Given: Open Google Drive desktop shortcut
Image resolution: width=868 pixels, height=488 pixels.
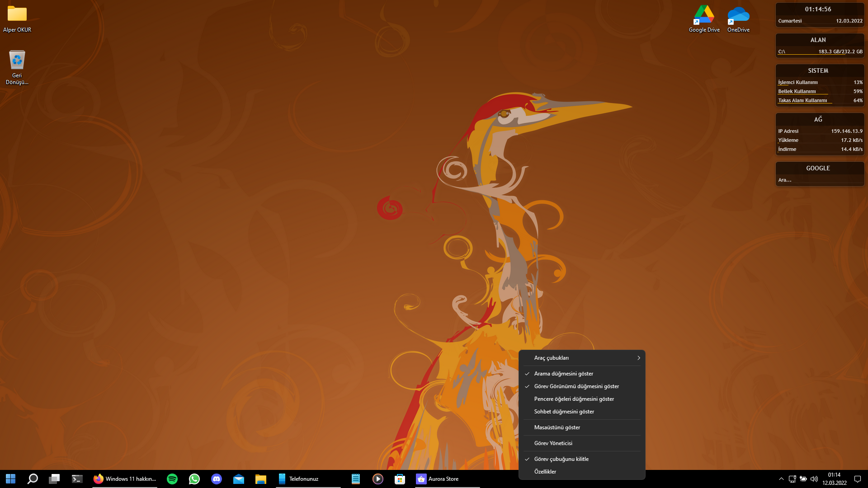Looking at the screenshot, I should 704,19.
